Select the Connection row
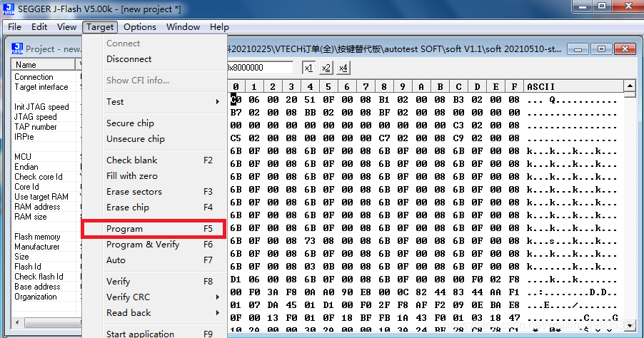Viewport: 644px width, 338px height. pos(45,77)
